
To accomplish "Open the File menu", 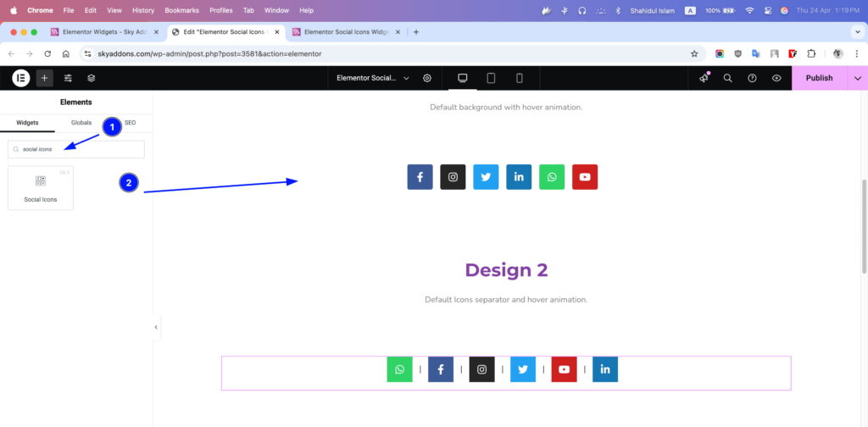I will [69, 10].
